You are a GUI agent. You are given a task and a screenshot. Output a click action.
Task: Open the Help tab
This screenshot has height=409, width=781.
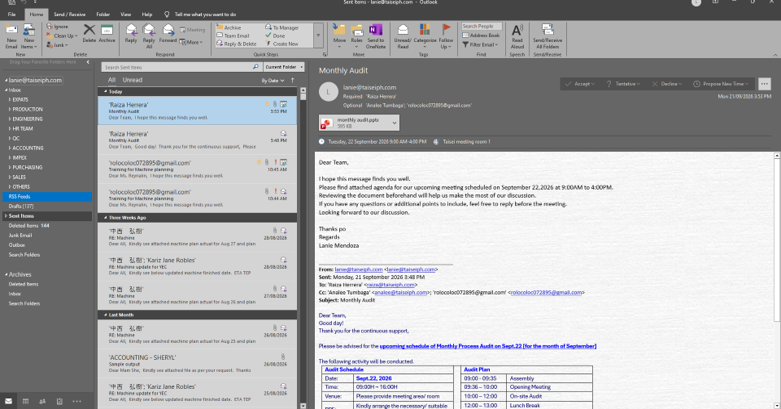pyautogui.click(x=146, y=14)
